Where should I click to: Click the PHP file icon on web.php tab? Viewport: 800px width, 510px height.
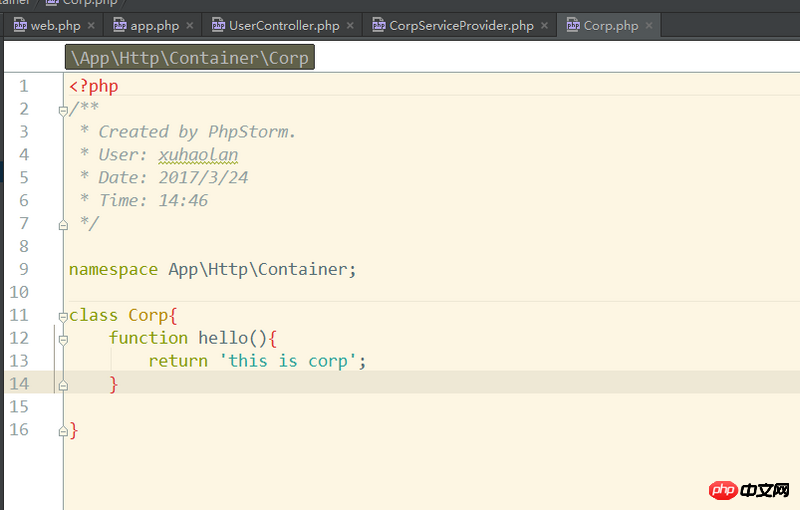20,25
